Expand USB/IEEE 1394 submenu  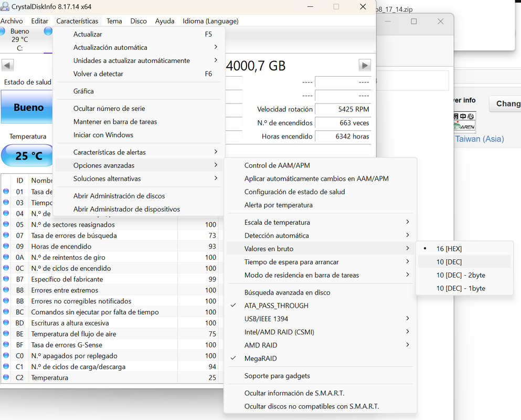tap(320, 319)
